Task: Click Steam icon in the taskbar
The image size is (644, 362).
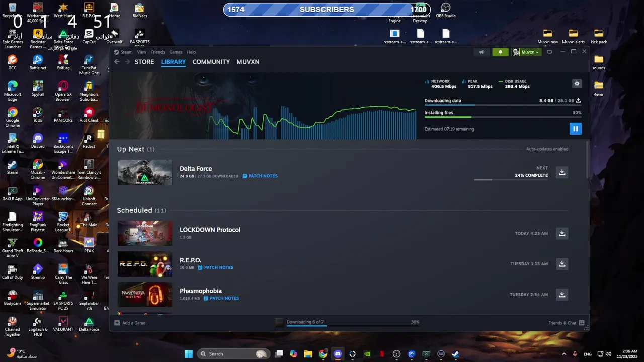Action: pos(455,354)
